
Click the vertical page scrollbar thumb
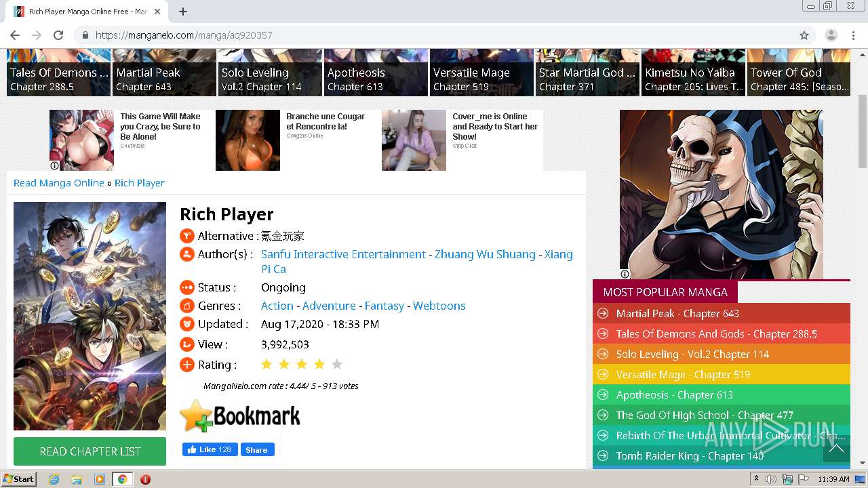click(x=863, y=131)
